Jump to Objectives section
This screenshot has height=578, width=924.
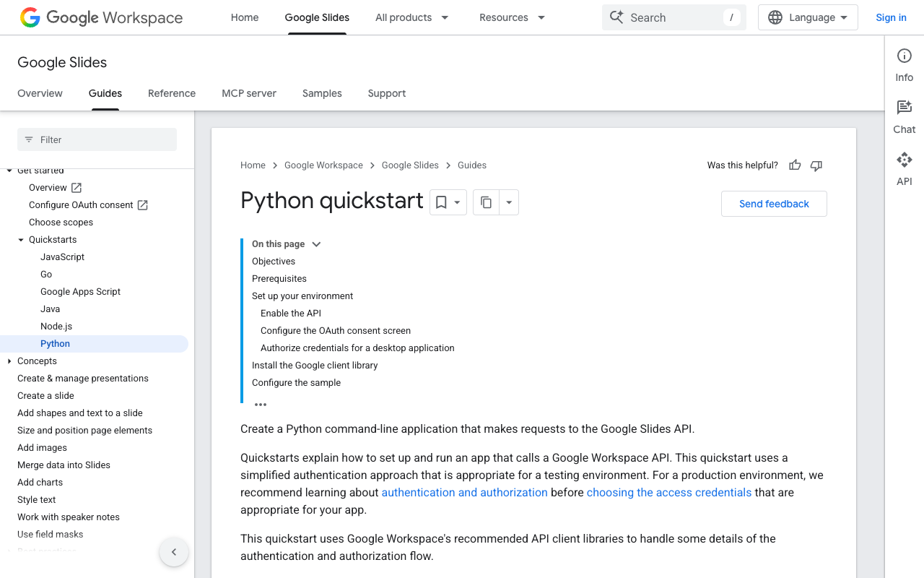pyautogui.click(x=274, y=262)
